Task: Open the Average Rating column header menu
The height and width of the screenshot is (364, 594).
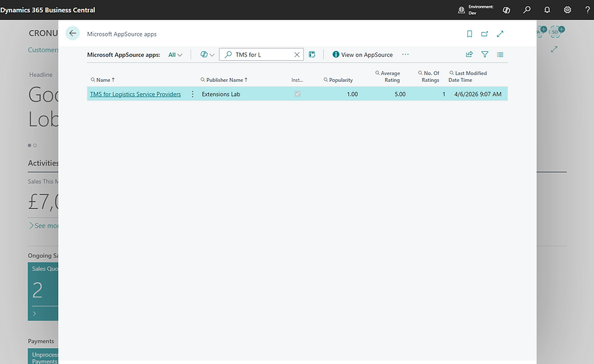Action: coord(387,77)
